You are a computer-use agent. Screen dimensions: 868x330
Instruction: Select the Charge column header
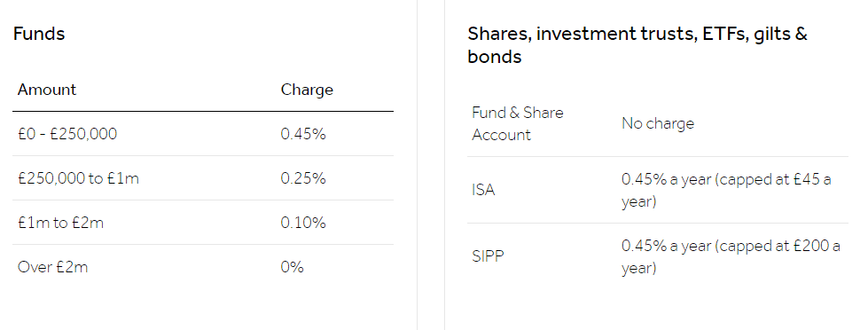click(x=307, y=90)
